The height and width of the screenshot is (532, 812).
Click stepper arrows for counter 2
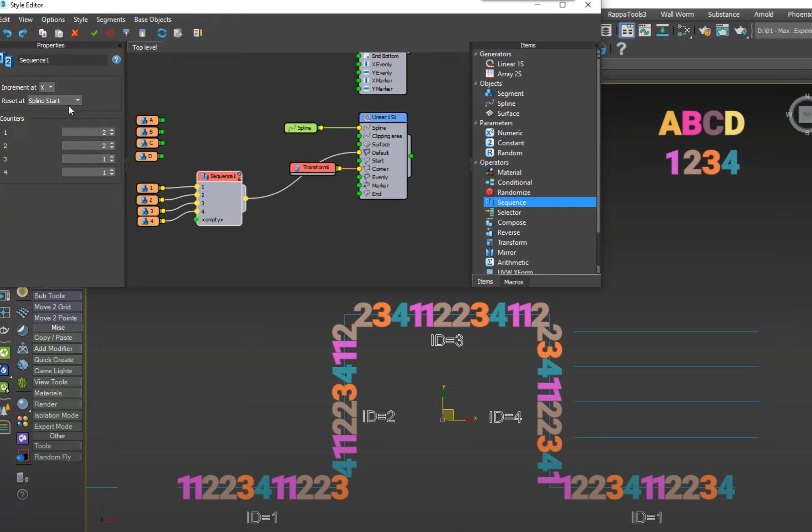(112, 145)
